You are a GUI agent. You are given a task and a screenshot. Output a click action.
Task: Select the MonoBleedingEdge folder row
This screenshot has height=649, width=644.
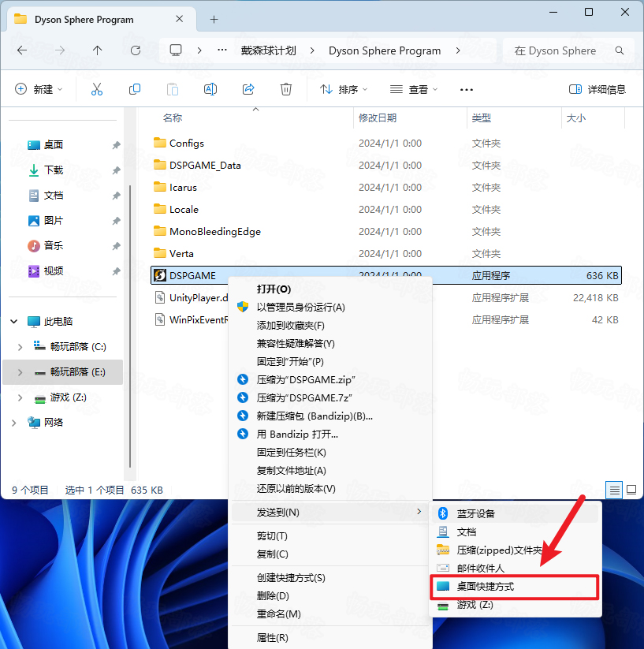pos(386,231)
